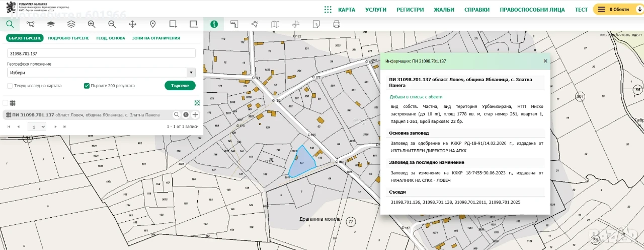
Task: Open the green apps grid icon
Action: pyautogui.click(x=328, y=10)
